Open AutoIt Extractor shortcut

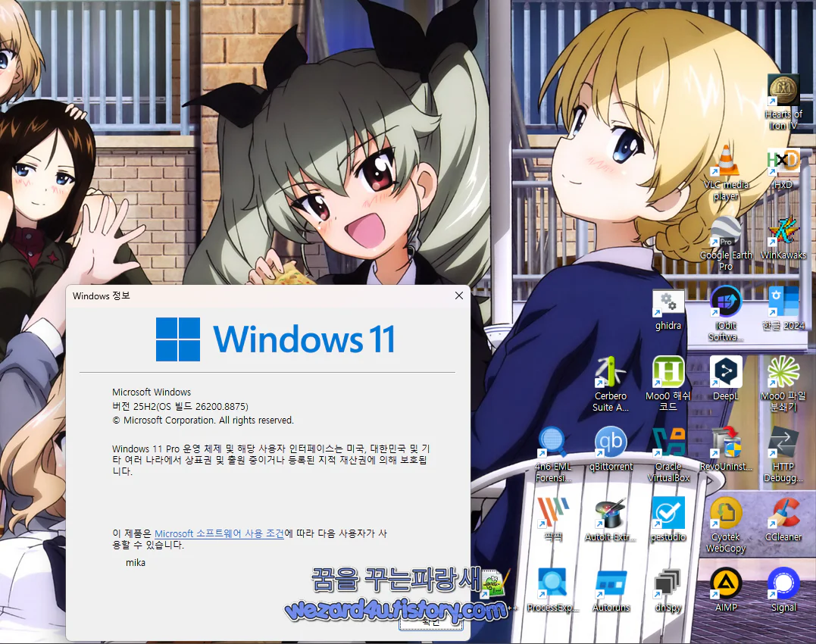point(611,519)
